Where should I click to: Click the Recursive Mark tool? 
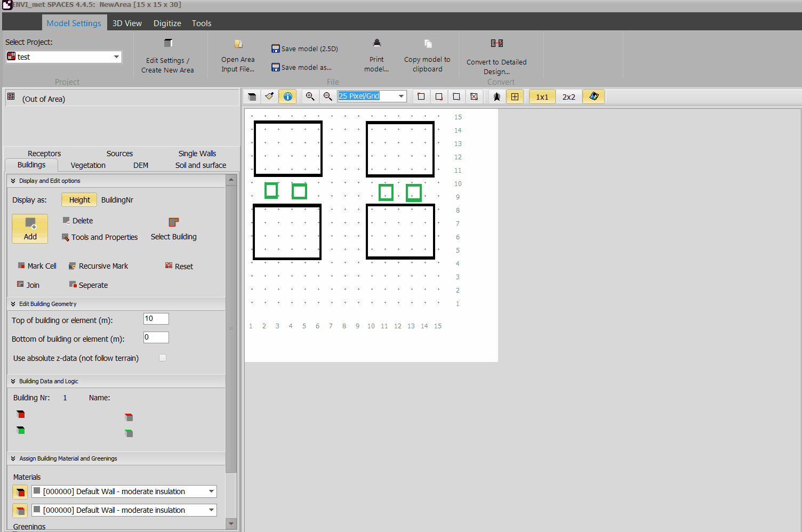point(99,266)
